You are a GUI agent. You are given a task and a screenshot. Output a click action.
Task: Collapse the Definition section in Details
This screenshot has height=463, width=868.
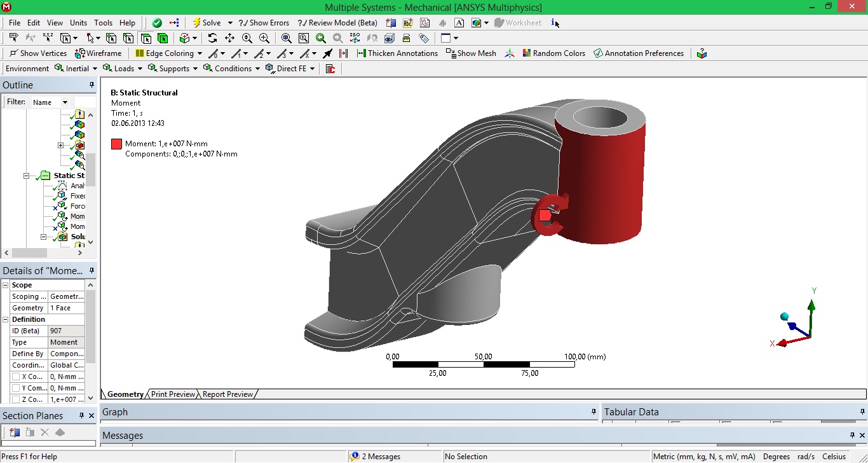(6, 319)
